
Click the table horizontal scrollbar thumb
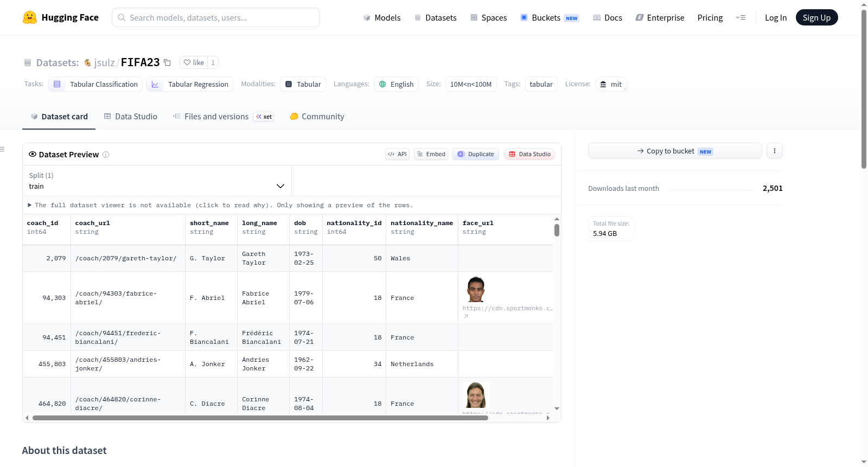point(260,418)
